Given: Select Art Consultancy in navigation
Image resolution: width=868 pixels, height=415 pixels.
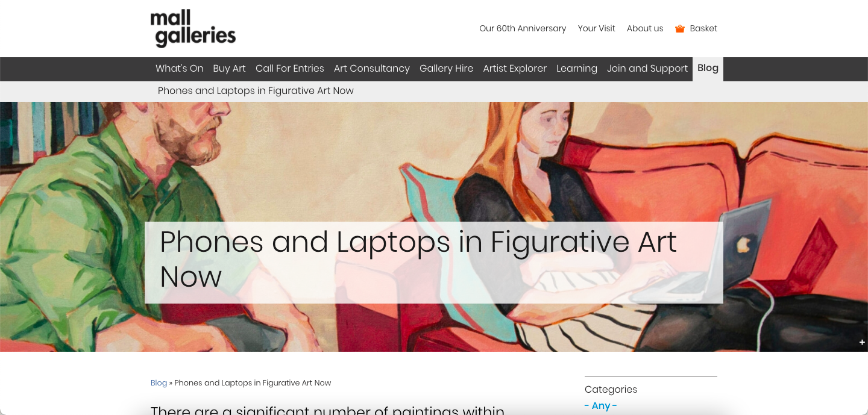Looking at the screenshot, I should 372,69.
